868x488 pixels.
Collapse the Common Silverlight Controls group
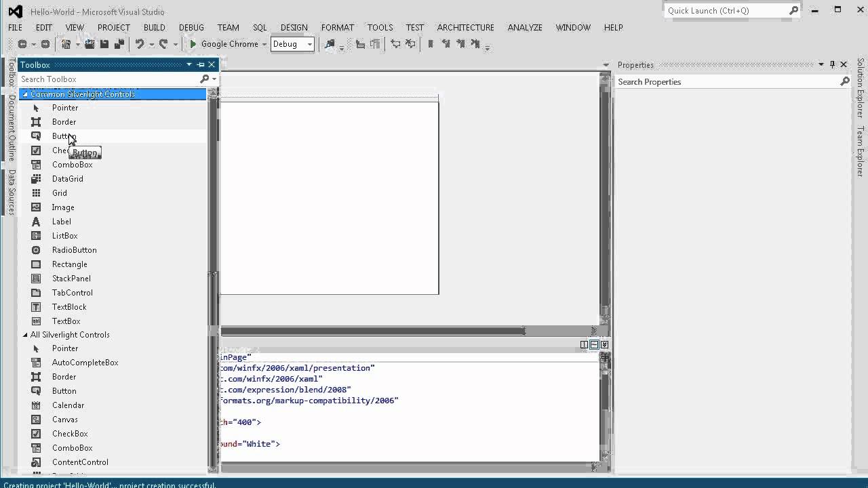[x=25, y=94]
